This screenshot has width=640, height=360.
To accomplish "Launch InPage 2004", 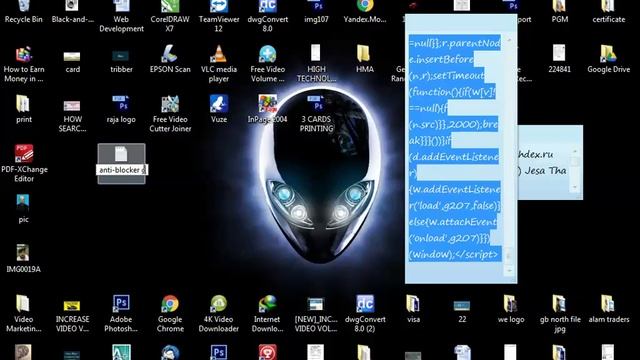I will coord(267,109).
